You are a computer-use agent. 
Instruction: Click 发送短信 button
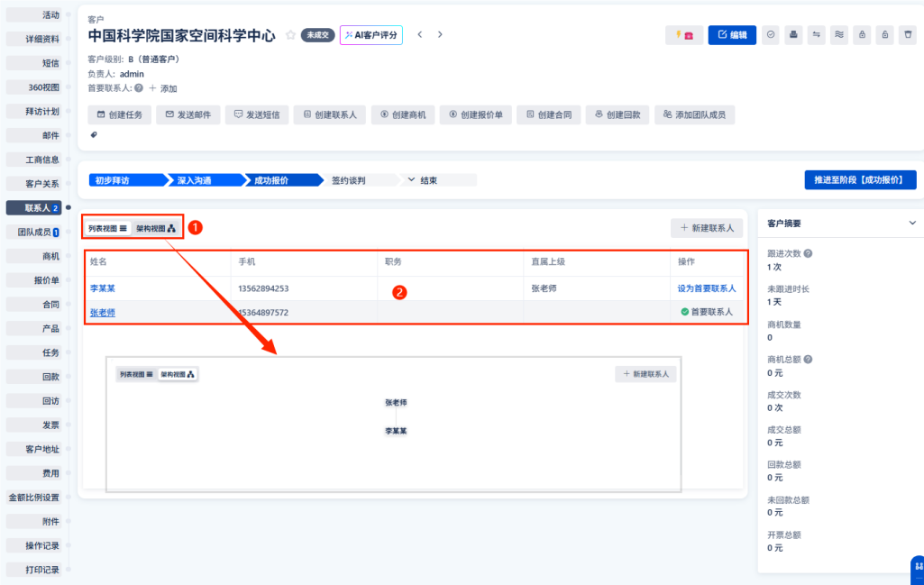pos(257,114)
